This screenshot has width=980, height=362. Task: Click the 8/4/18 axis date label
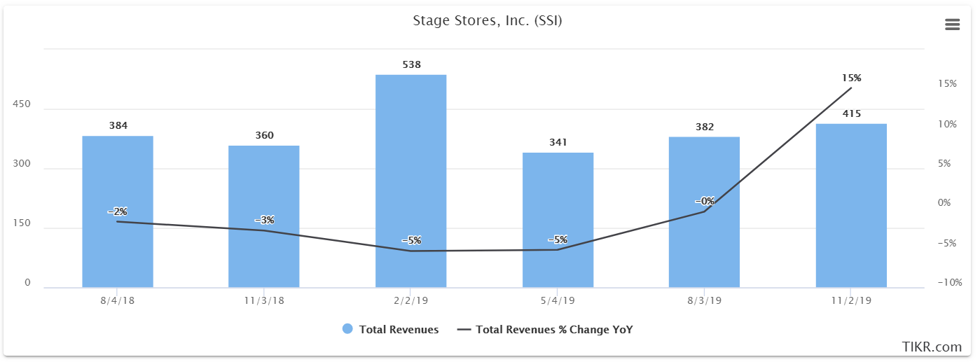coord(118,300)
